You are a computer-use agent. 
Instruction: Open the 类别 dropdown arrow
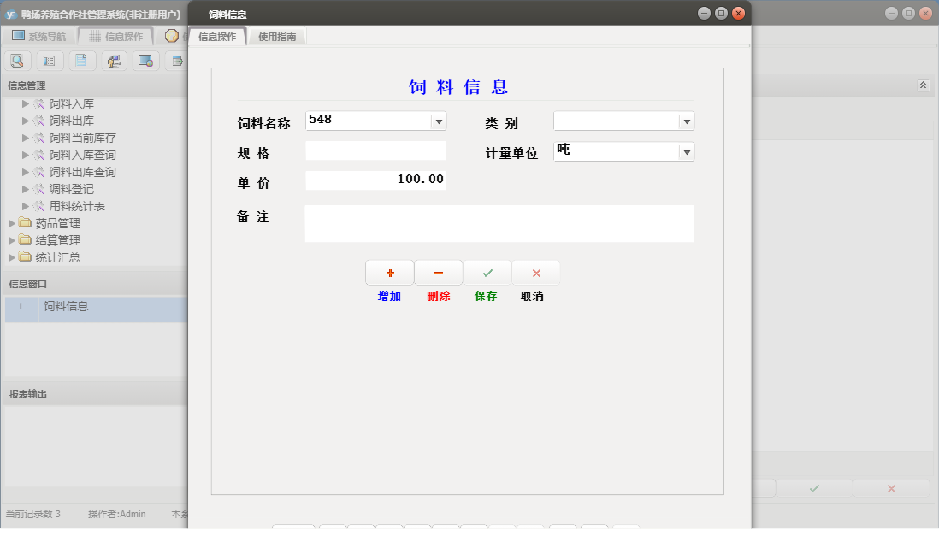[x=687, y=121]
